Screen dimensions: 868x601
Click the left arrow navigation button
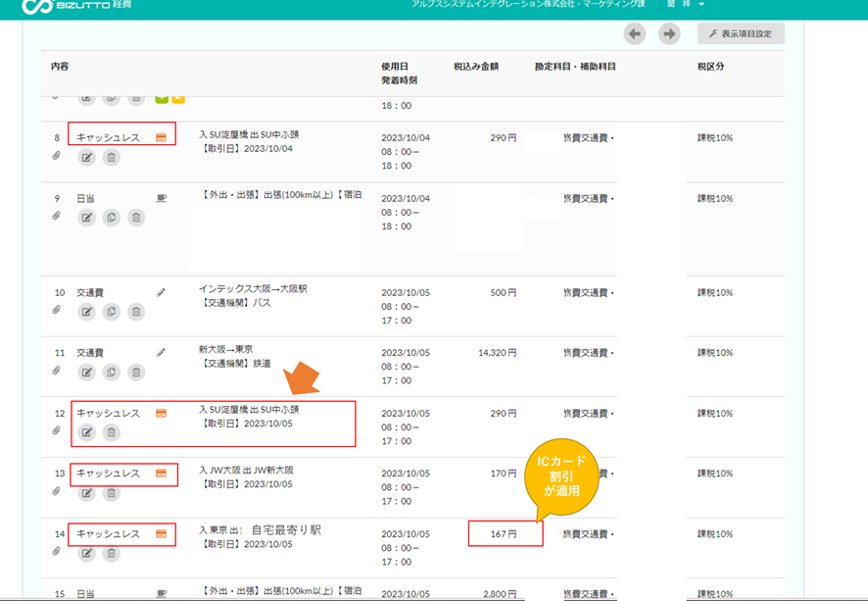[635, 34]
